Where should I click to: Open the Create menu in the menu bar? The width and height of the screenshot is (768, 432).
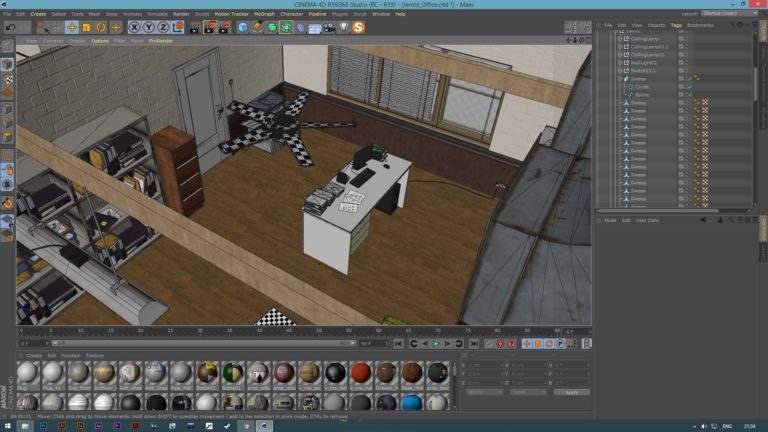click(38, 14)
